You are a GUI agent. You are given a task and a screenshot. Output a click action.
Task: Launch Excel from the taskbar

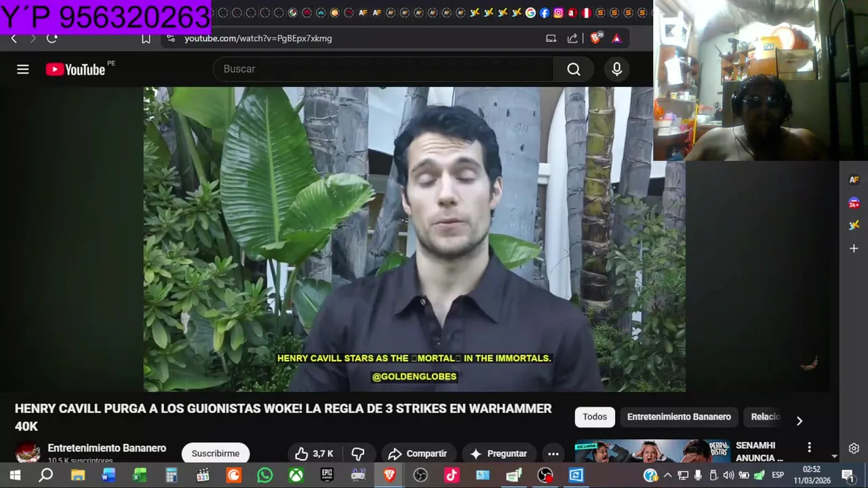140,475
